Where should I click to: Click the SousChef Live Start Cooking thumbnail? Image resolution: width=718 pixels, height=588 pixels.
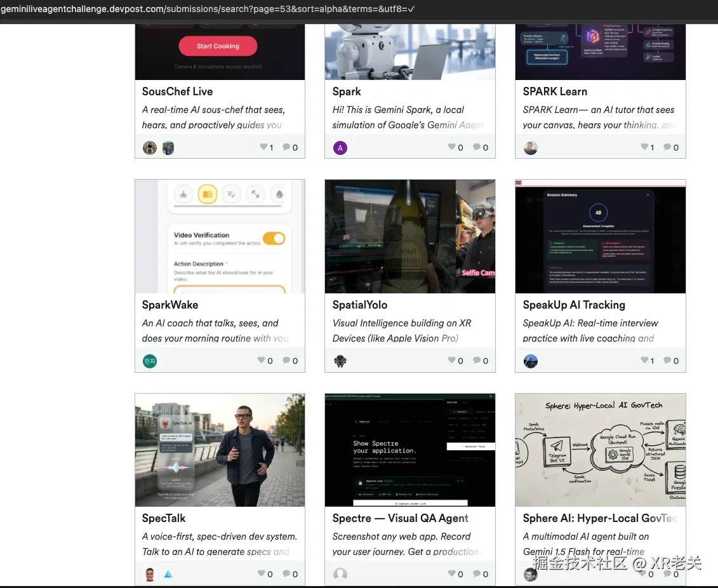coord(220,51)
